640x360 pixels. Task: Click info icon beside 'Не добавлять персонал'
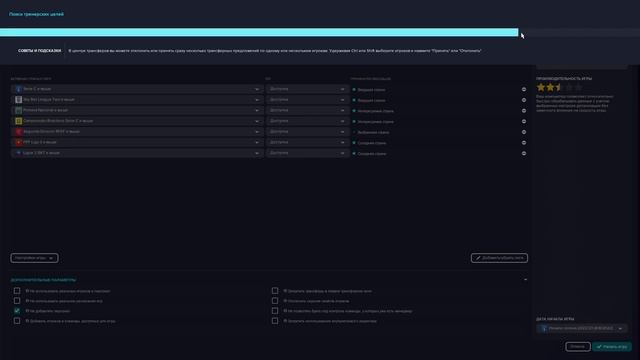[27, 311]
